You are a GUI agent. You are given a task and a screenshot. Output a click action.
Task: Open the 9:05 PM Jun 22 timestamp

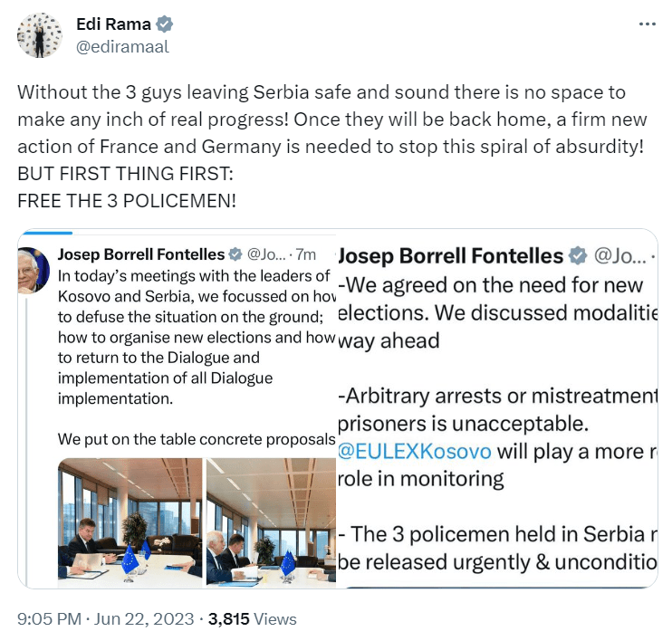tap(105, 619)
